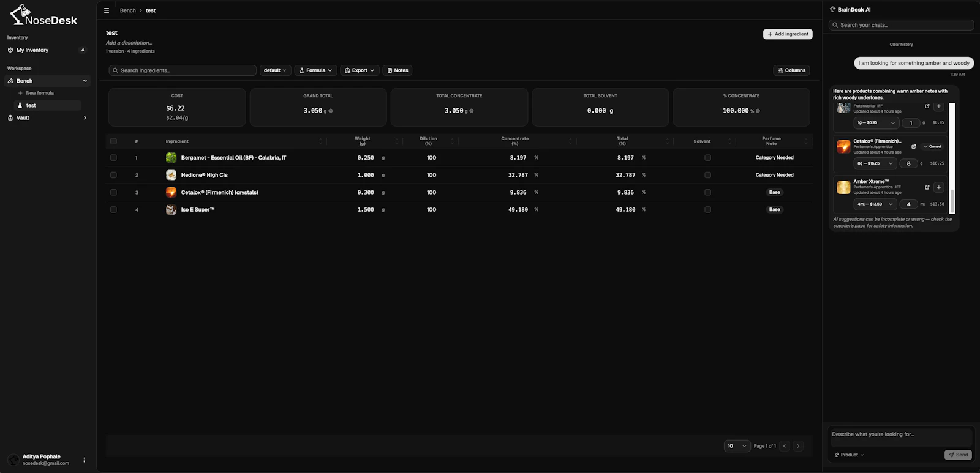
Task: Sort by the Total column sort arrows
Action: pyautogui.click(x=667, y=141)
